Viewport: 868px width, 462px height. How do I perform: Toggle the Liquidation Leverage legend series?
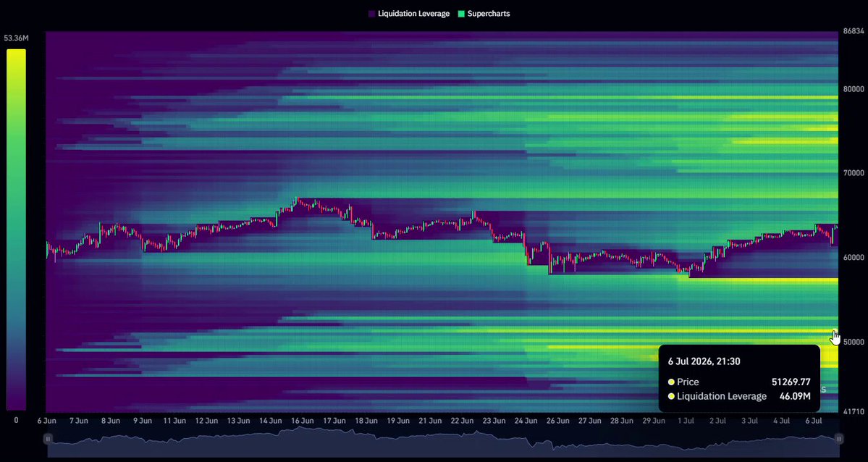click(x=408, y=13)
